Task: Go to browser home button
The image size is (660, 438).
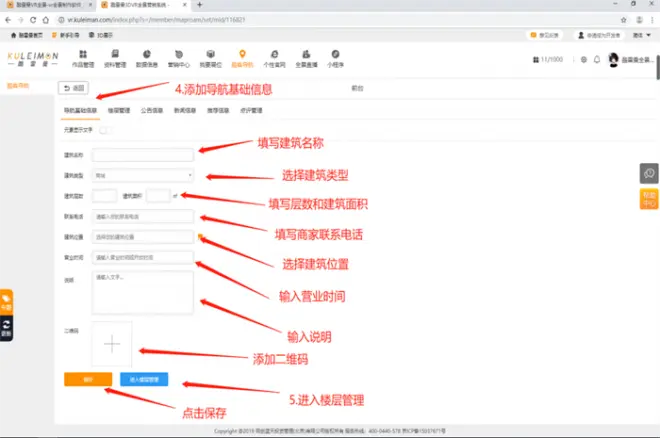Action: [45, 20]
